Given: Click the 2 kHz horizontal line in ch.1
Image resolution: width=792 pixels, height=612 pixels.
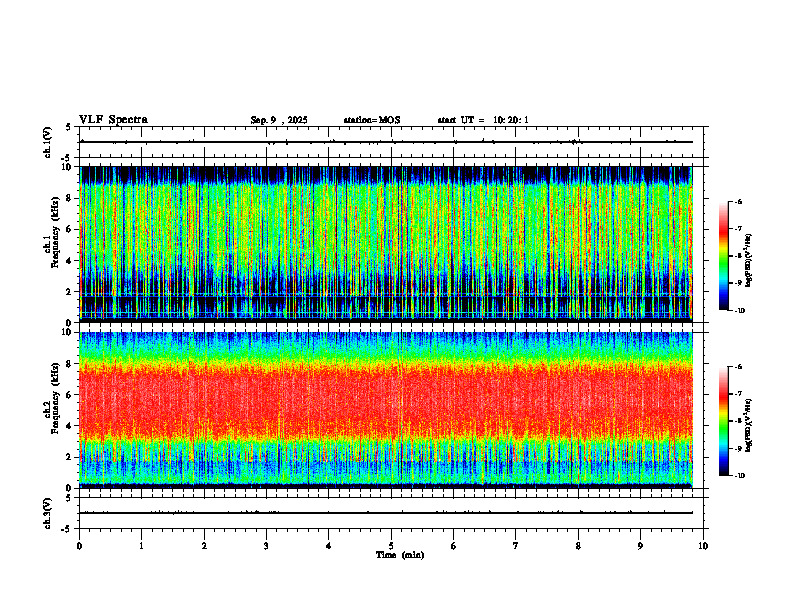Looking at the screenshot, I should [x=386, y=295].
